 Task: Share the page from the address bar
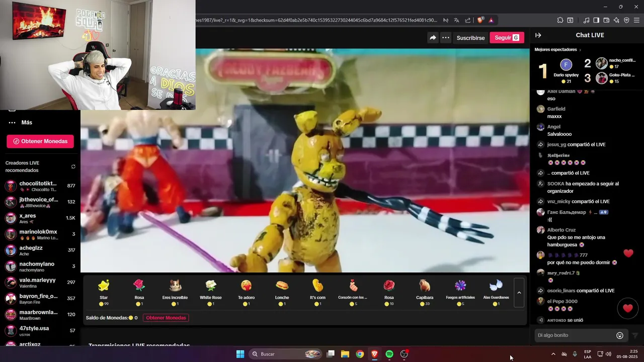coord(468,20)
